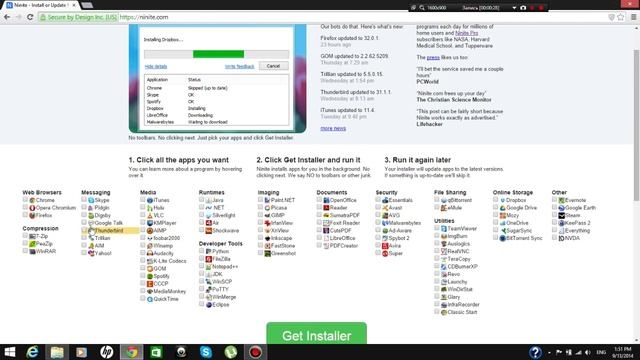Tick the CCleaner-style Glary checkbox
This screenshot has height=360, width=640.
(x=437, y=296)
